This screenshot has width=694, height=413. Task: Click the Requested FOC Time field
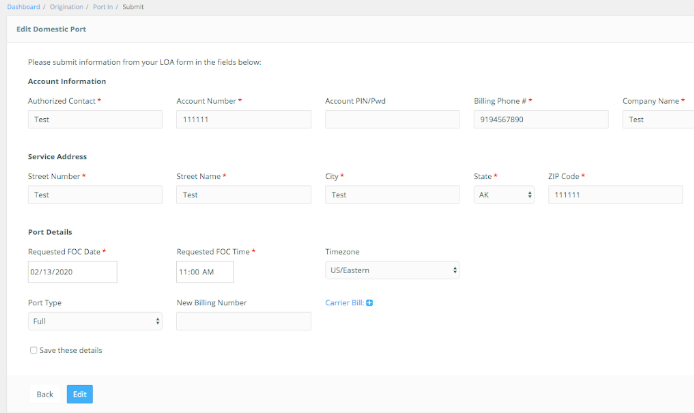(205, 272)
